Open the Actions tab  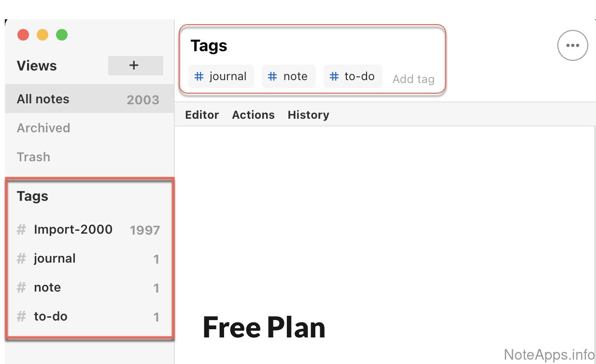coord(253,115)
